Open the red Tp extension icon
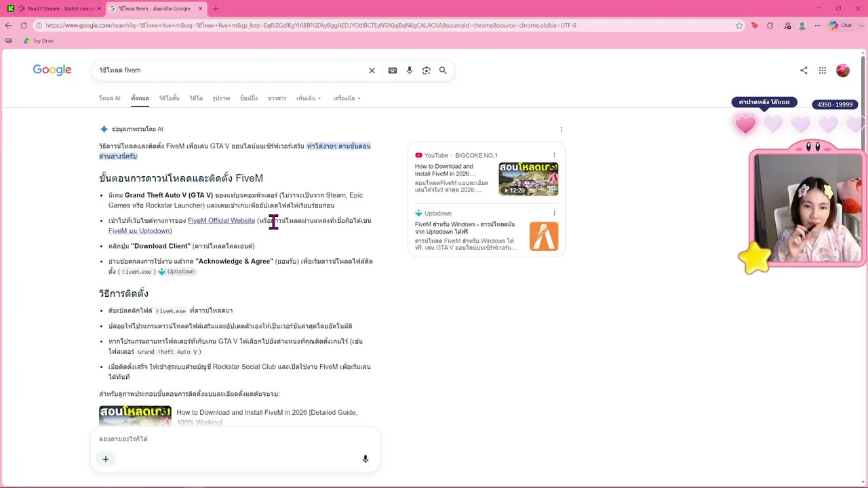Image resolution: width=868 pixels, height=488 pixels. [755, 26]
